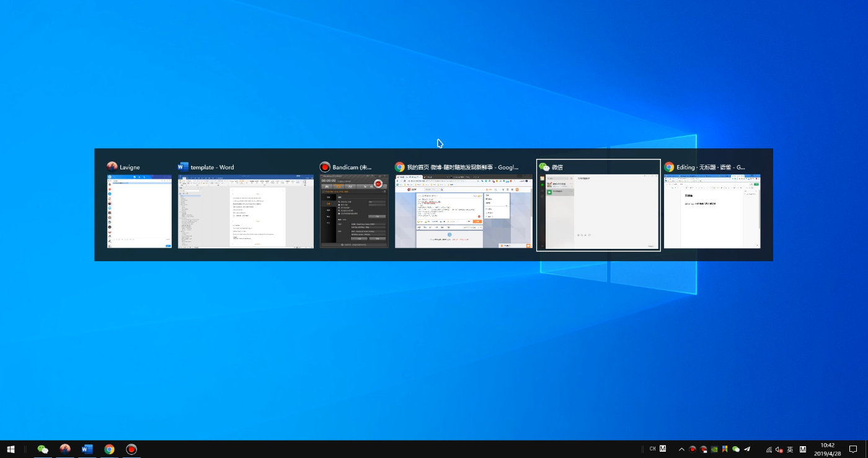Toggle the 英 input language indicator
This screenshot has width=868, height=458.
point(790,449)
